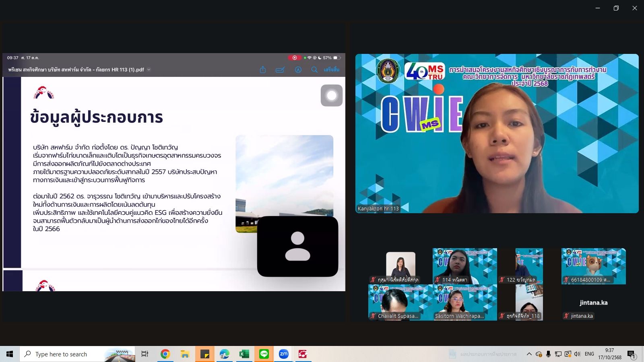The height and width of the screenshot is (362, 644).
Task: Open Google Chrome from taskbar
Action: tap(165, 354)
